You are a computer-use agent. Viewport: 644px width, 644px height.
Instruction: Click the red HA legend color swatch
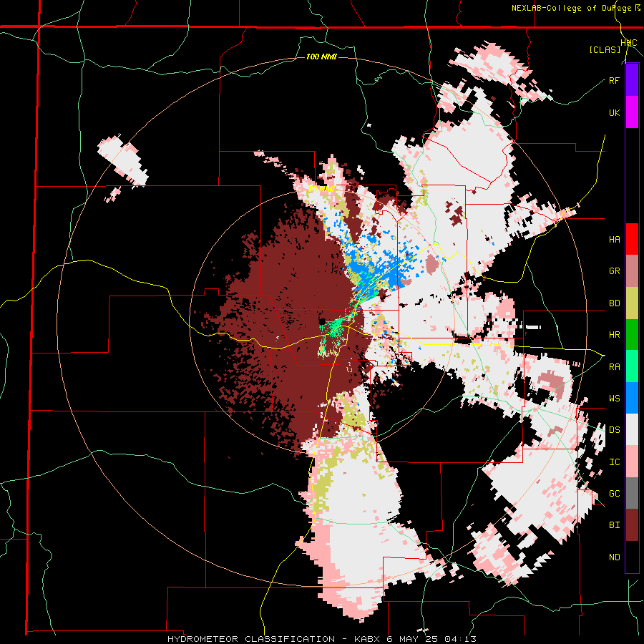click(632, 239)
